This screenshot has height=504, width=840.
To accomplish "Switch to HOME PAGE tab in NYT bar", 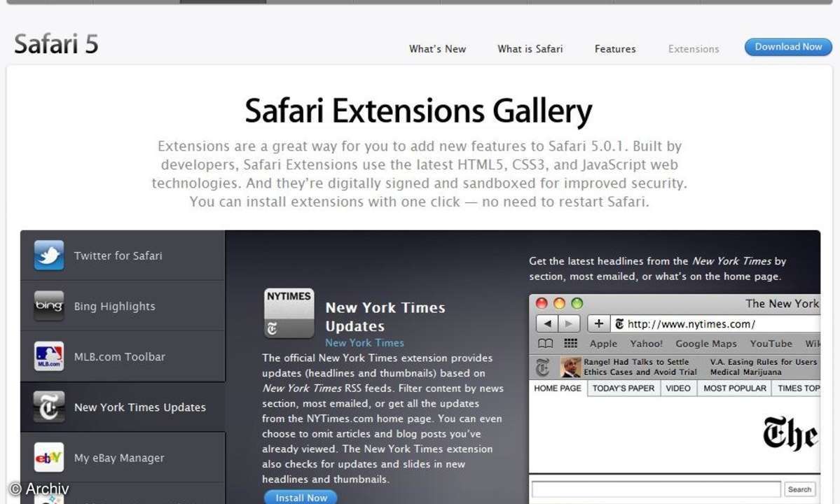I will [558, 388].
